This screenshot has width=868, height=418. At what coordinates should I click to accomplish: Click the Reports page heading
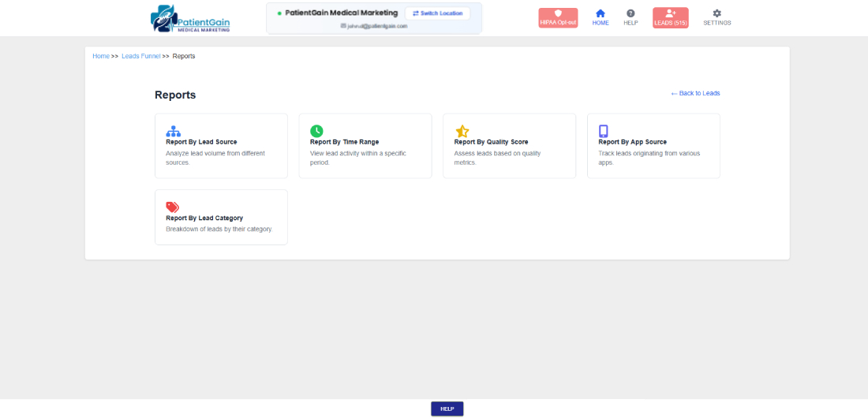tap(175, 95)
